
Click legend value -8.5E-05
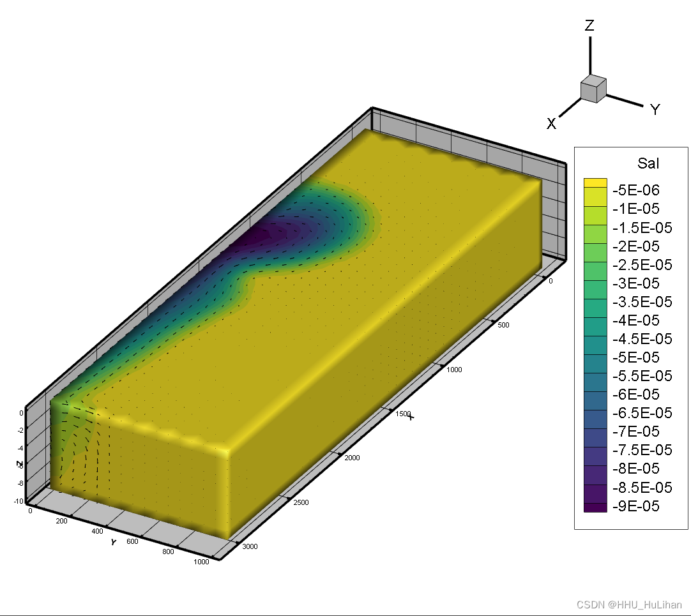(x=642, y=488)
